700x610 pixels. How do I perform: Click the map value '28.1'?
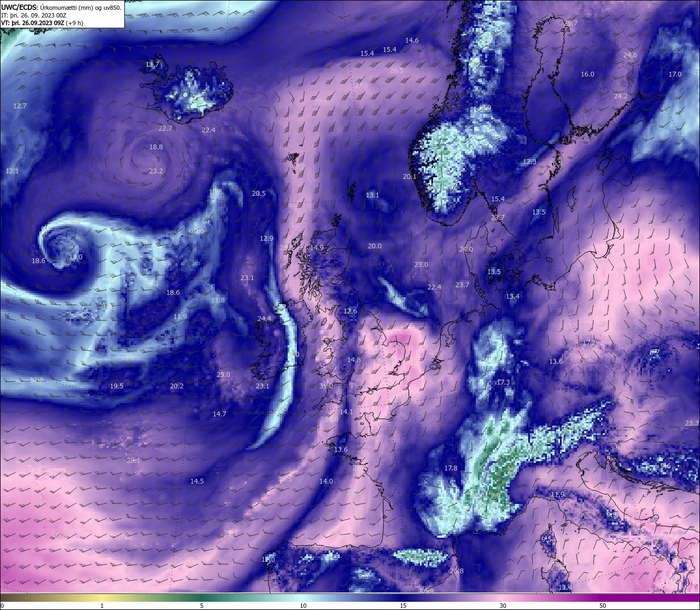pyautogui.click(x=133, y=461)
